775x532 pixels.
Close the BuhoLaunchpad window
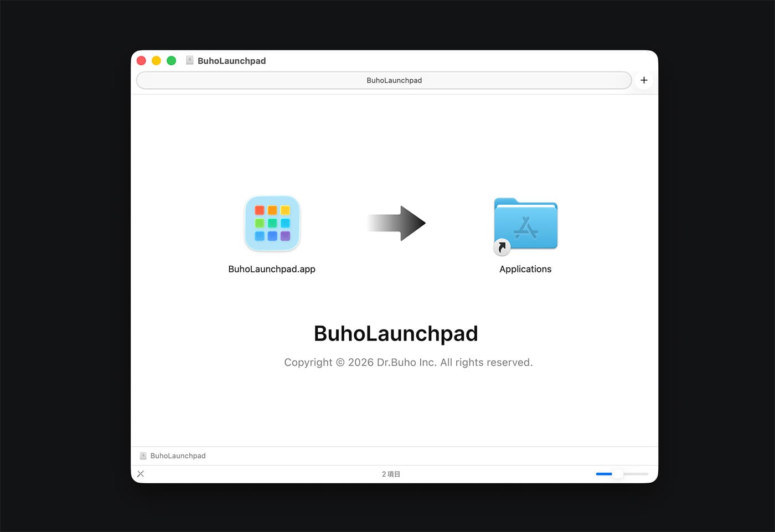(141, 61)
